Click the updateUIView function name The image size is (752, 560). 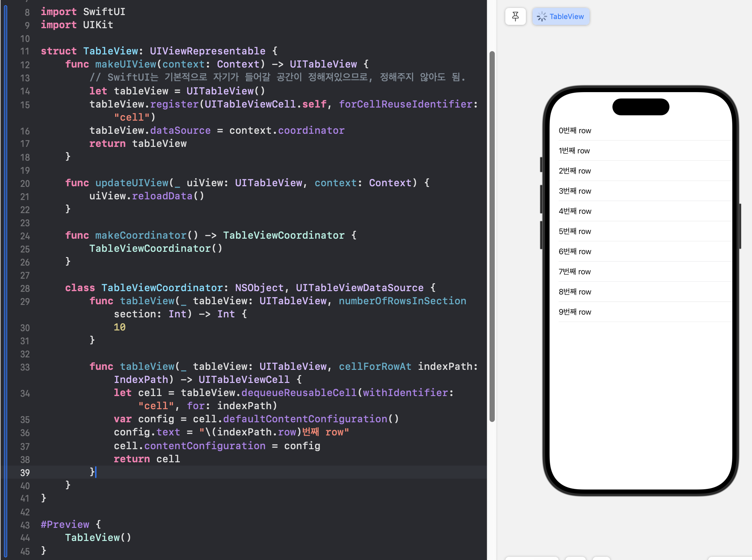132,183
